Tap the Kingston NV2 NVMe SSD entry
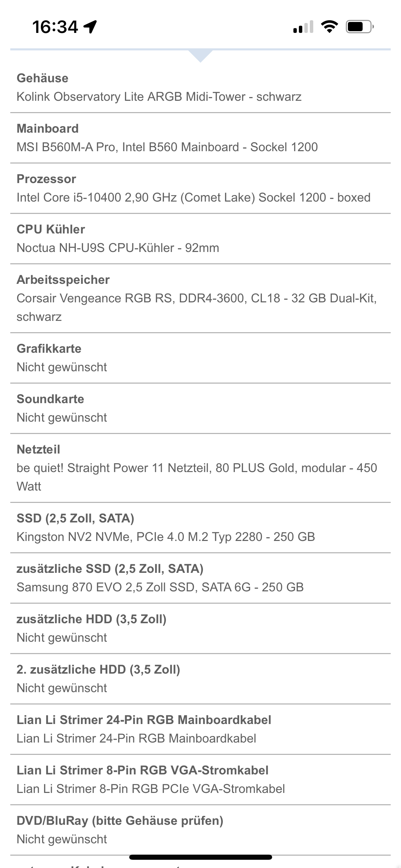Image resolution: width=401 pixels, height=868 pixels. 200,528
